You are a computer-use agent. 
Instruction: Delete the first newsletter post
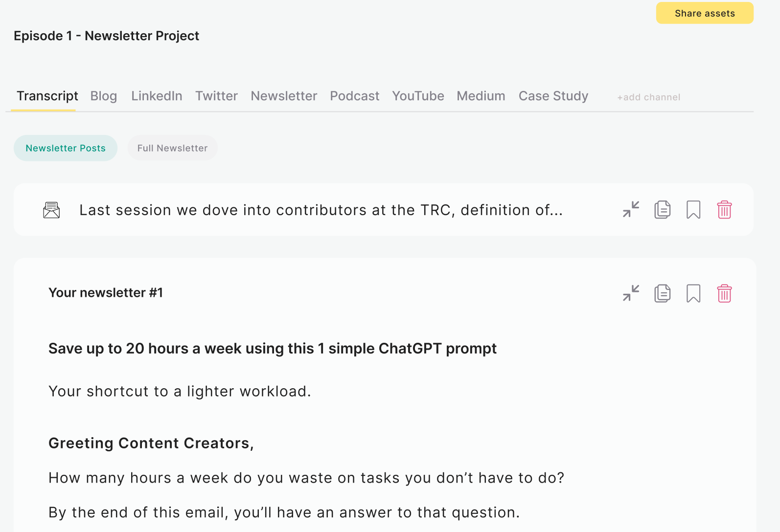coord(724,210)
